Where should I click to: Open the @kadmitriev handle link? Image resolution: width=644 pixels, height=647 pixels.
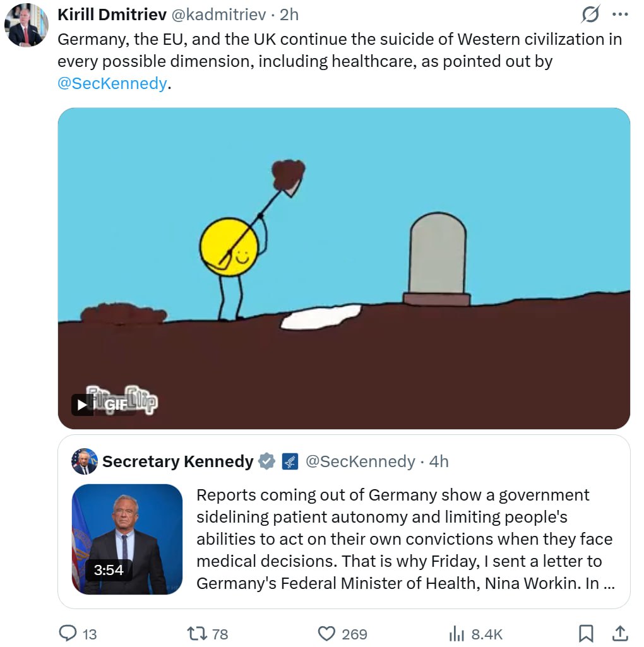click(219, 15)
